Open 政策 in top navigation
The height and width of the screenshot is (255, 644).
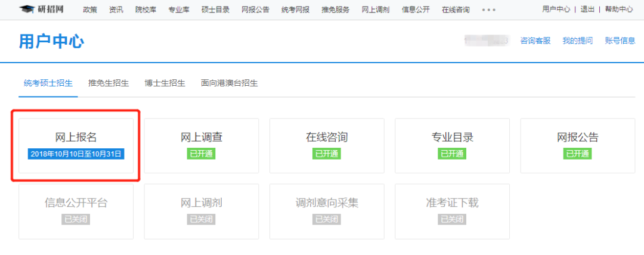click(90, 10)
